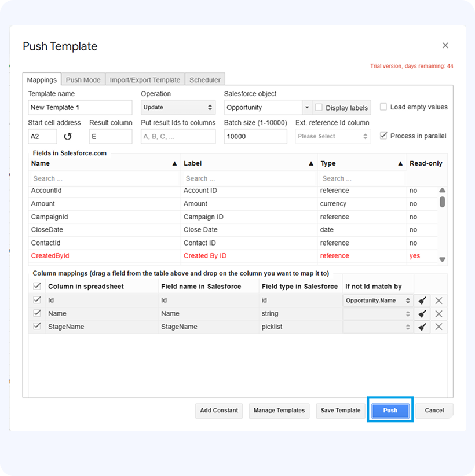Click the brush icon in the Id row
This screenshot has height=476, width=475.
point(422,301)
